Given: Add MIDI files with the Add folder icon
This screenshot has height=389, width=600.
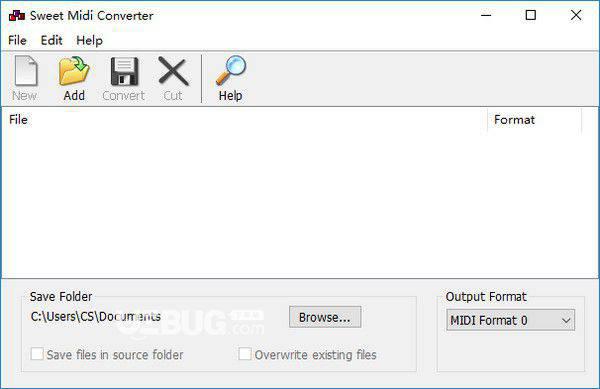Looking at the screenshot, I should pos(74,71).
